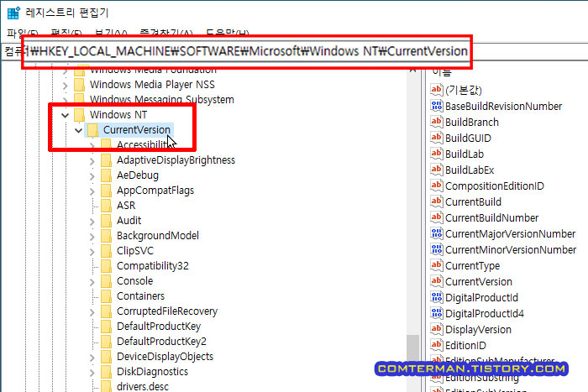Select the Containers registry key
The width and height of the screenshot is (588, 392).
click(140, 296)
